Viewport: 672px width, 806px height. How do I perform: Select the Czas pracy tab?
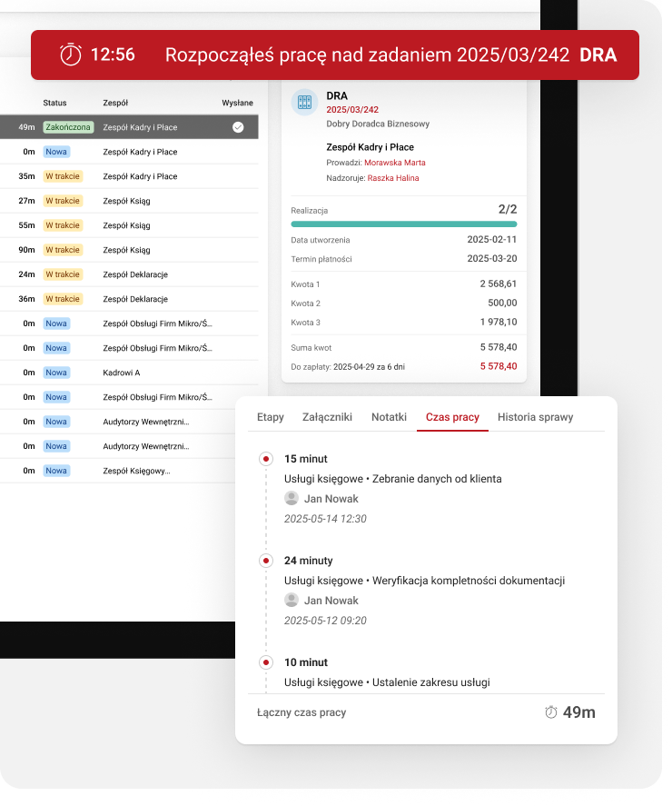452,417
